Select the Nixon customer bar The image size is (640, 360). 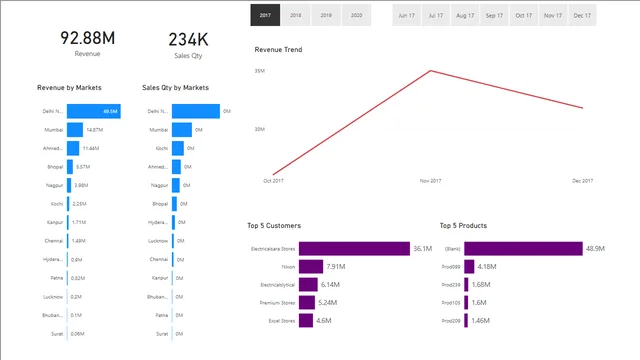tap(311, 267)
